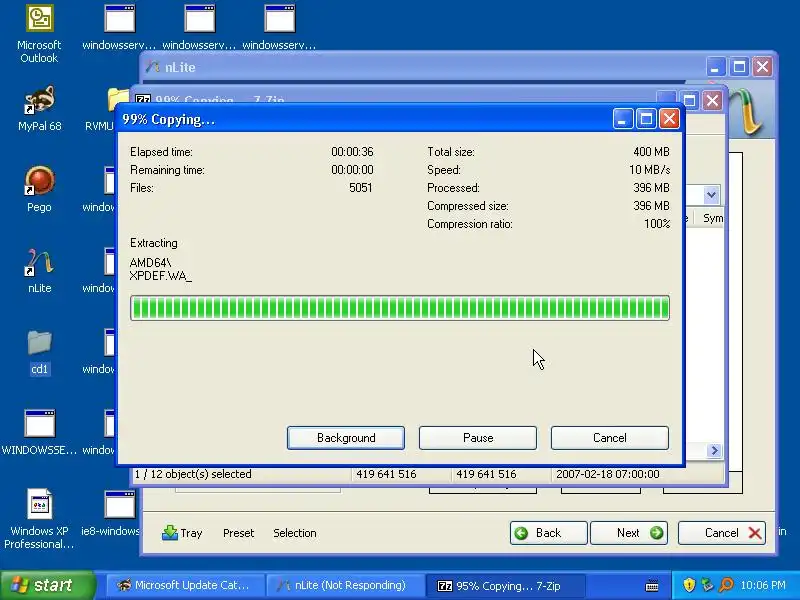Click Next in the nLite window
The width and height of the screenshot is (800, 600).
point(629,533)
